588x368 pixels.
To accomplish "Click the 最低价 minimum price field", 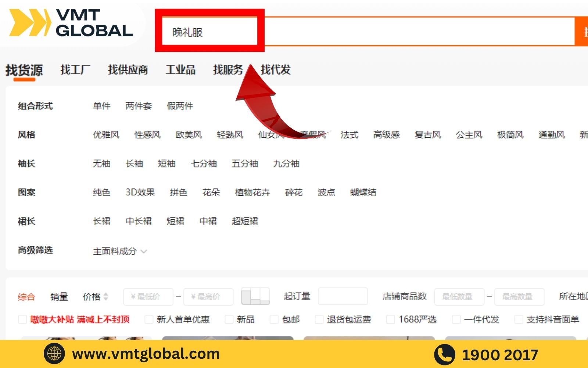I will click(148, 297).
